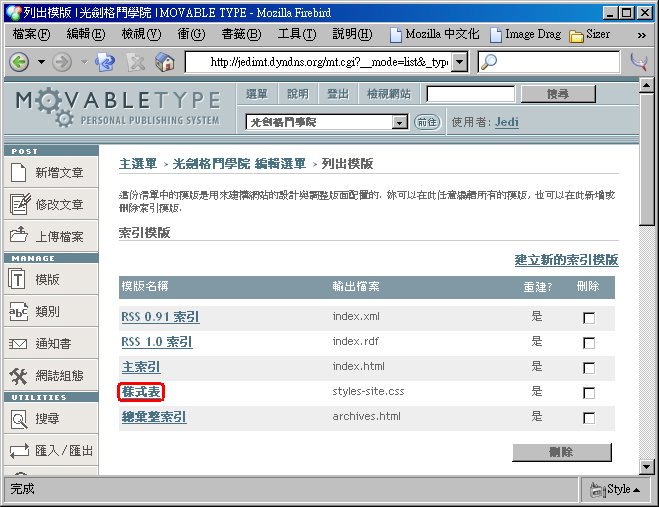This screenshot has width=659, height=507.
Task: Open the 主索引 template link
Action: click(x=141, y=367)
